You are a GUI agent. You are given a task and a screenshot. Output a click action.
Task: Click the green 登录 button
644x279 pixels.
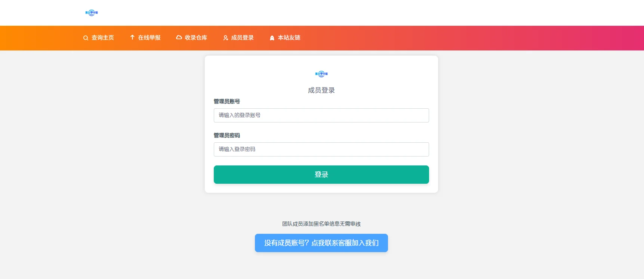coord(321,174)
